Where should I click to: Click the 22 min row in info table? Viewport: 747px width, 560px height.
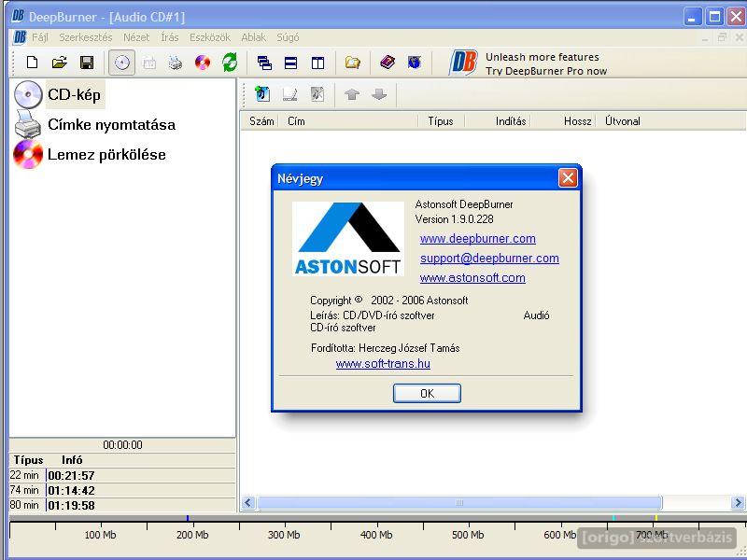[x=122, y=475]
